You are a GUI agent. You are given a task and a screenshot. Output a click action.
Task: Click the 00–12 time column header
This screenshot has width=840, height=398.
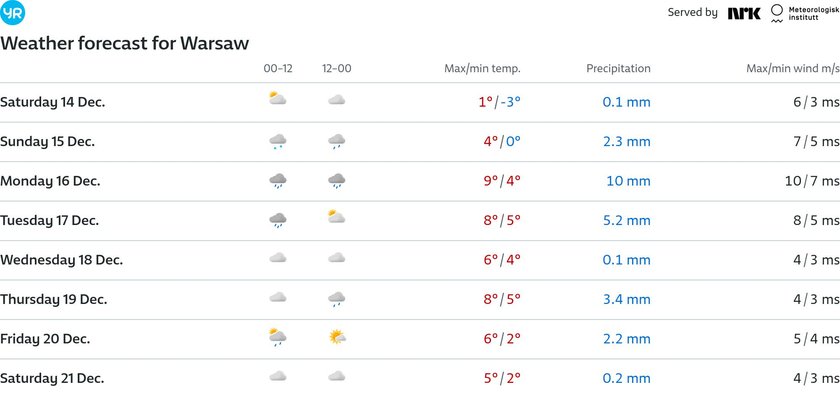tap(278, 69)
